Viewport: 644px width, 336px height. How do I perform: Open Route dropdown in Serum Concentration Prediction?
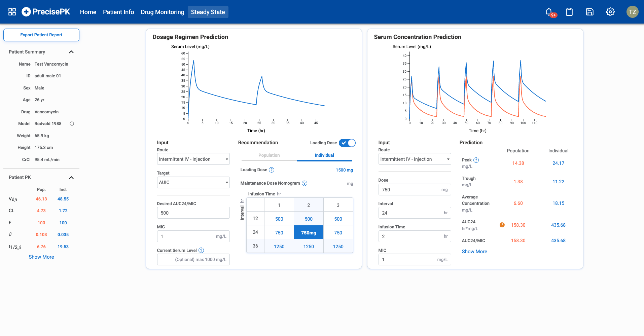click(x=415, y=159)
